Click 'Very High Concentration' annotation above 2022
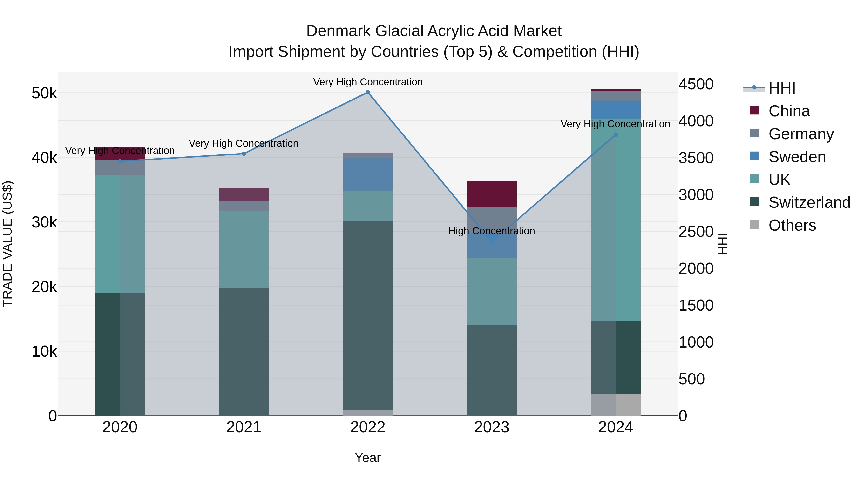Image resolution: width=868 pixels, height=488 pixels. 368,82
